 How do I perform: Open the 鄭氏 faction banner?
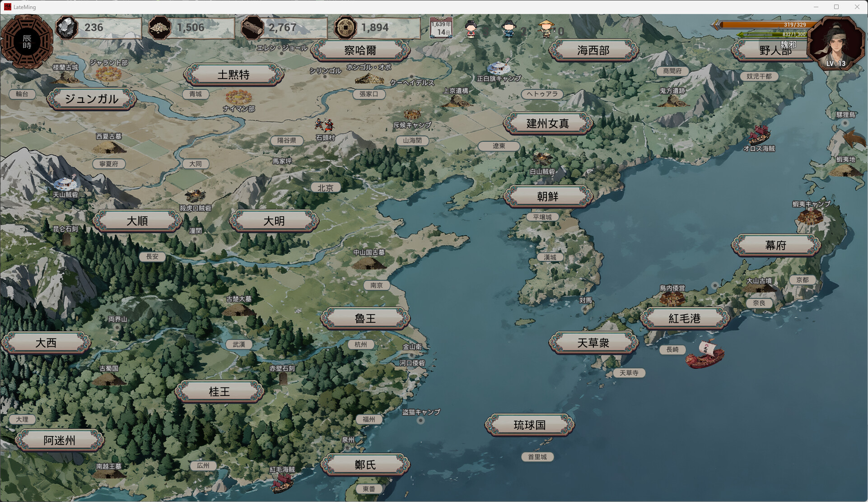365,465
